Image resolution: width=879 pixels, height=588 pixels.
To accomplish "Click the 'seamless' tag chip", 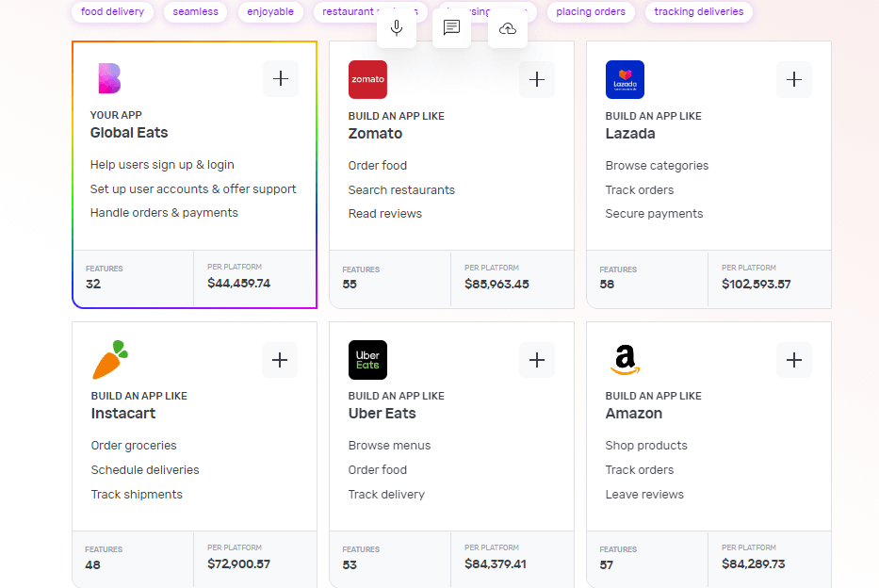I will (195, 12).
